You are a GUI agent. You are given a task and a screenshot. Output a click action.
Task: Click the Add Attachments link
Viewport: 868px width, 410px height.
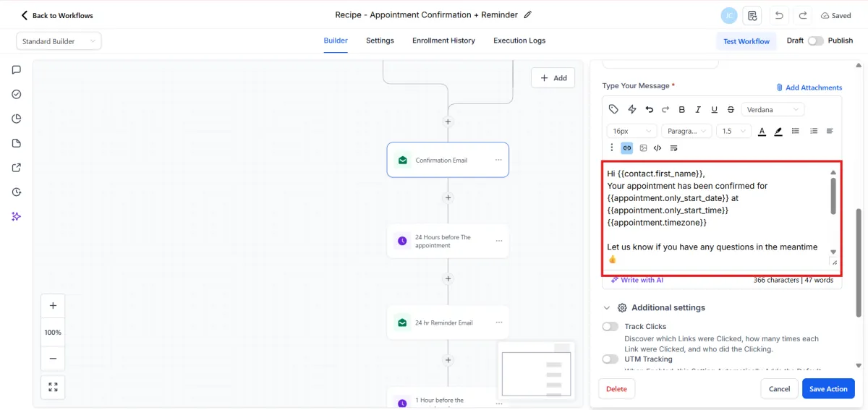(x=809, y=87)
